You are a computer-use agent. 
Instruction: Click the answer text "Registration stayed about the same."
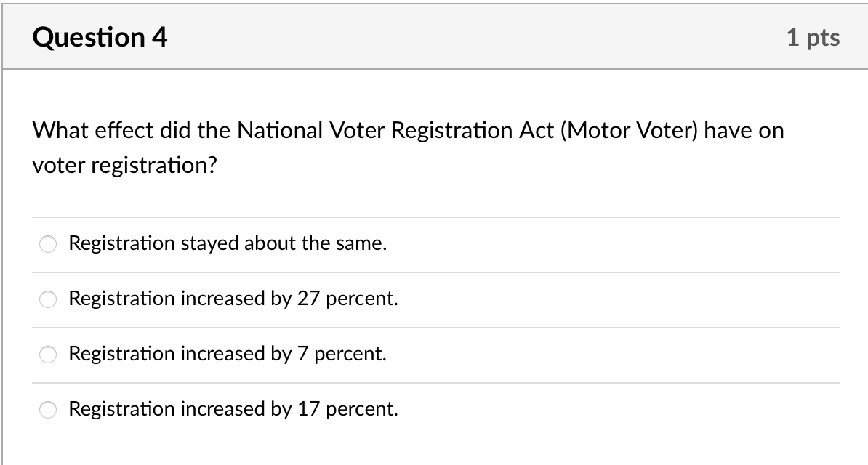tap(227, 243)
